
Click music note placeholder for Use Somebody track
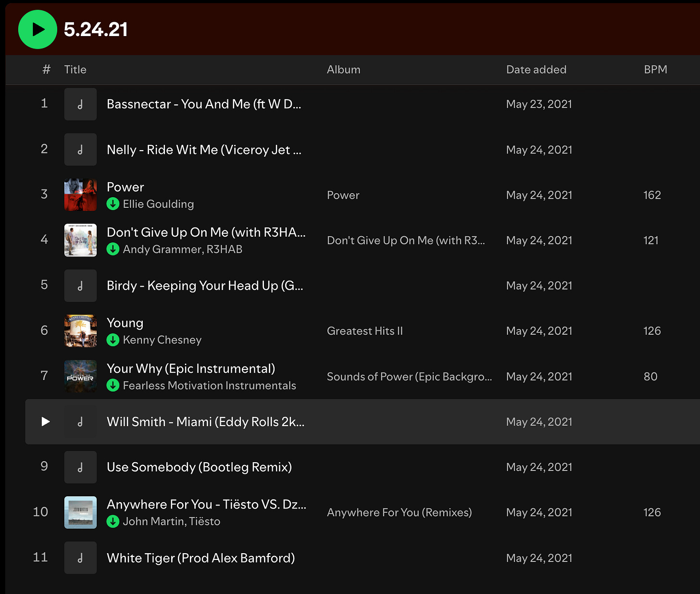[80, 467]
